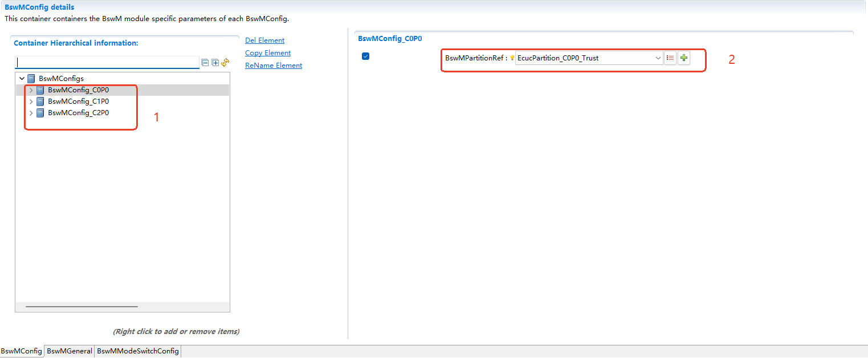Select the BswMConfig_C1P0 tree item
868x358 pixels.
pos(78,101)
